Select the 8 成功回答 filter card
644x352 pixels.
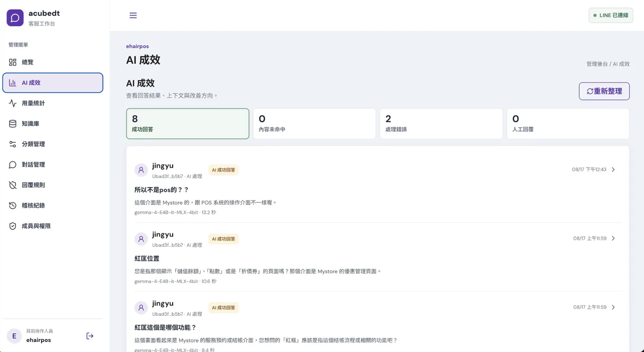point(188,124)
